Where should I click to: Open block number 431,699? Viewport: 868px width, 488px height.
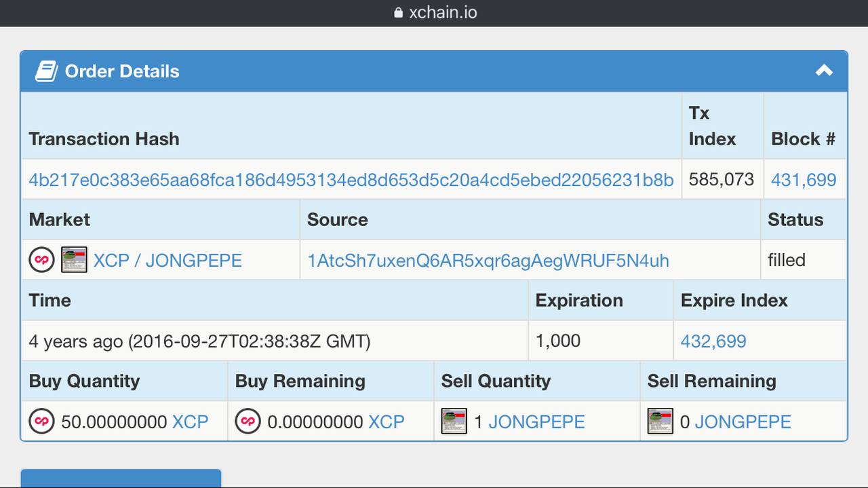[804, 180]
